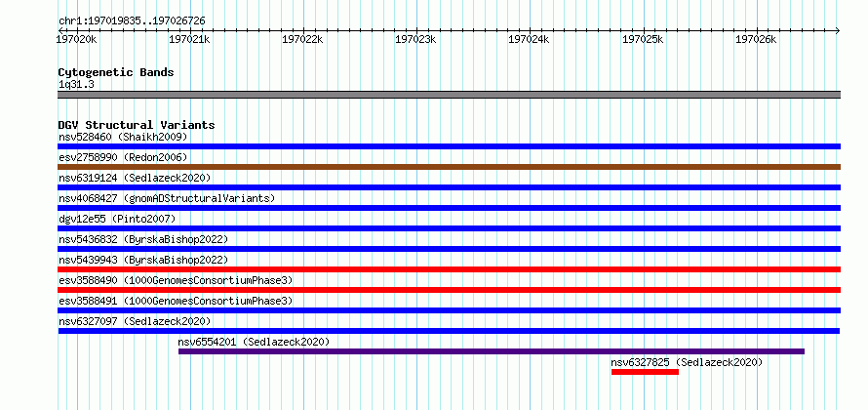This screenshot has height=410, width=868.
Task: Open esv3588491 (1000GenomesConsortiumPhase3) label
Action: 176,301
